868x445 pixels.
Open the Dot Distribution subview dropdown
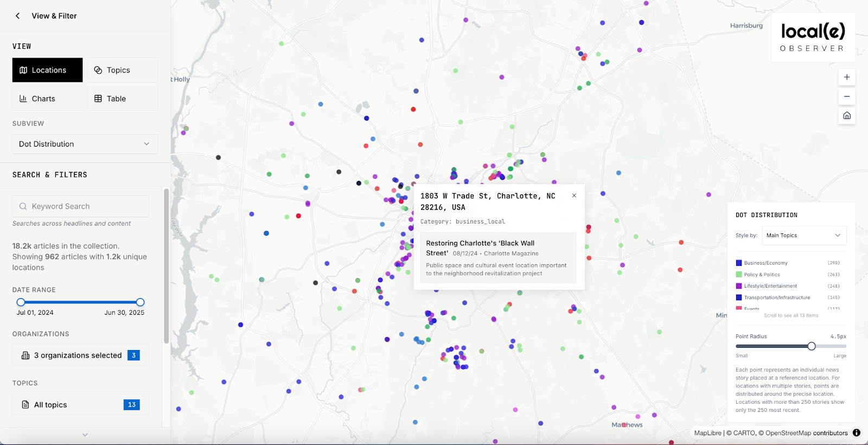85,144
